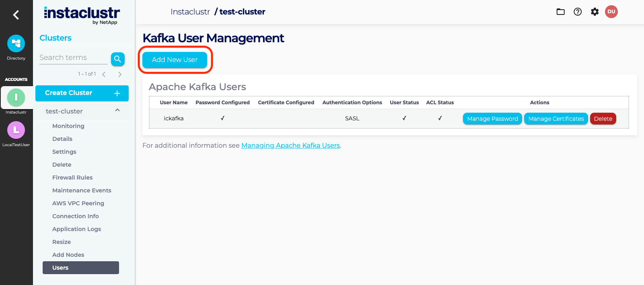Open the DU user profile avatar
Viewport: 644px width, 285px height.
point(611,12)
